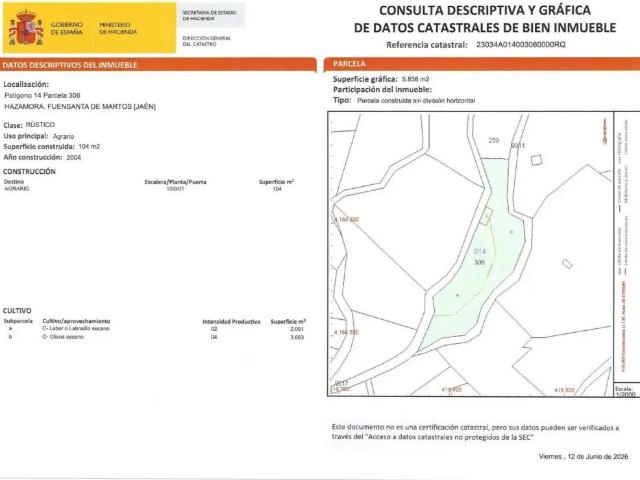
Task: Click the small building outline inside parcel 306
Action: coord(487,216)
